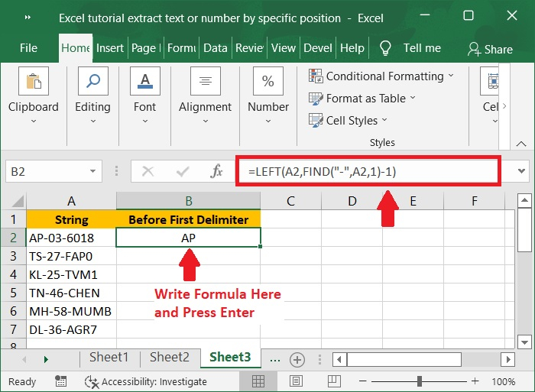
Task: Expand Clipboard group chevron
Action: tap(34, 121)
